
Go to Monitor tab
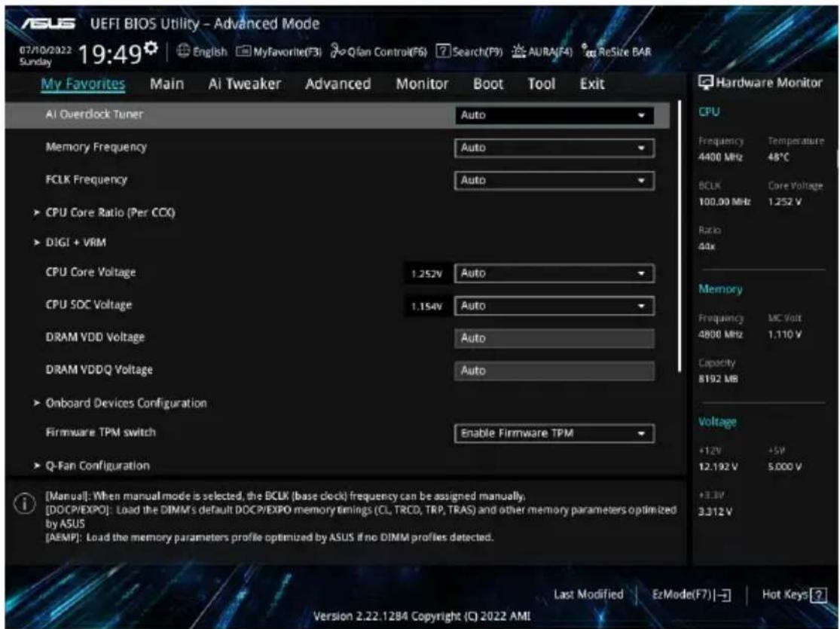pyautogui.click(x=422, y=84)
